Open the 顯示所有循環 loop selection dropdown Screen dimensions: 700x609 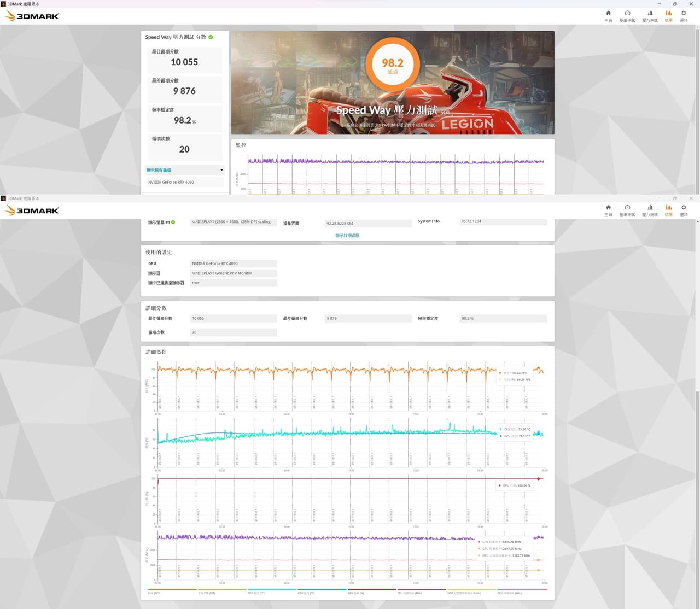coord(185,170)
